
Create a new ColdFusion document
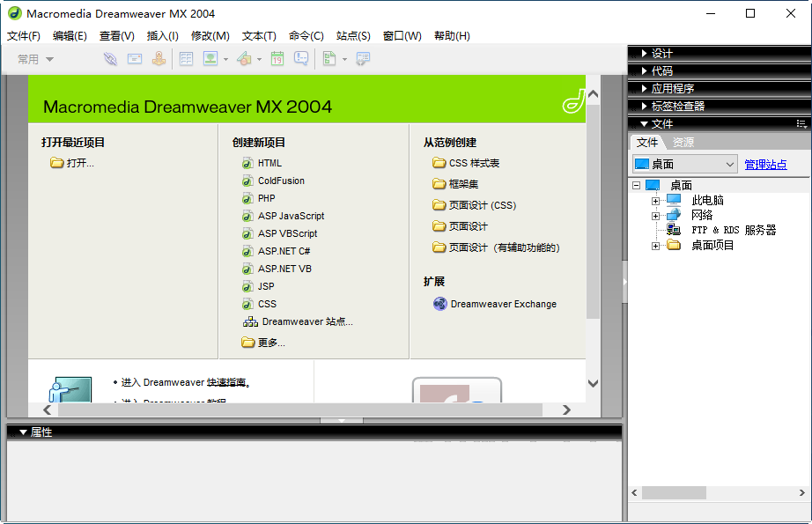[x=273, y=181]
